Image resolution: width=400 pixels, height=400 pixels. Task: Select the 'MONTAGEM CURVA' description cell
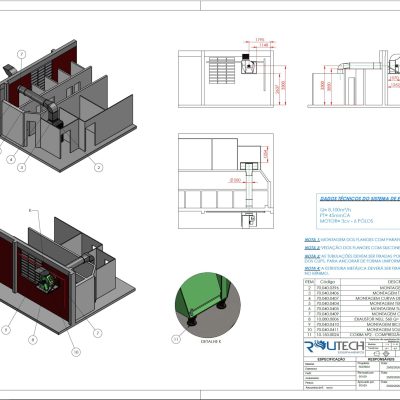coord(370,298)
